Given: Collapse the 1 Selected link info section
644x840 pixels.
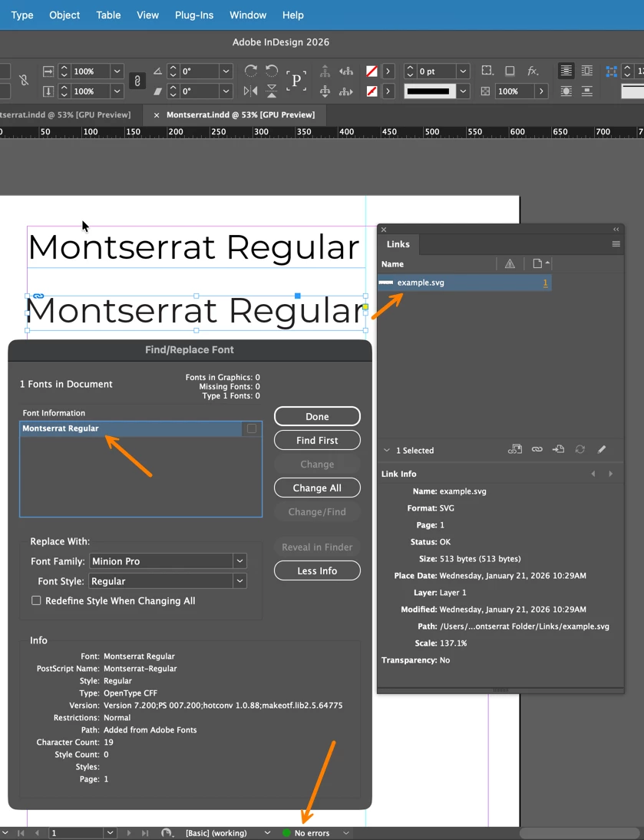Looking at the screenshot, I should [387, 451].
